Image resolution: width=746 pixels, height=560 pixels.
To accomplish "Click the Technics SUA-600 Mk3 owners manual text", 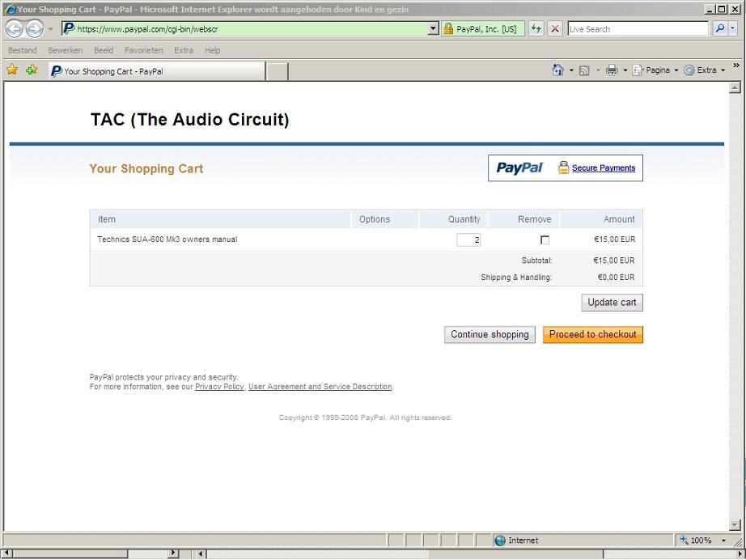I will (x=167, y=240).
